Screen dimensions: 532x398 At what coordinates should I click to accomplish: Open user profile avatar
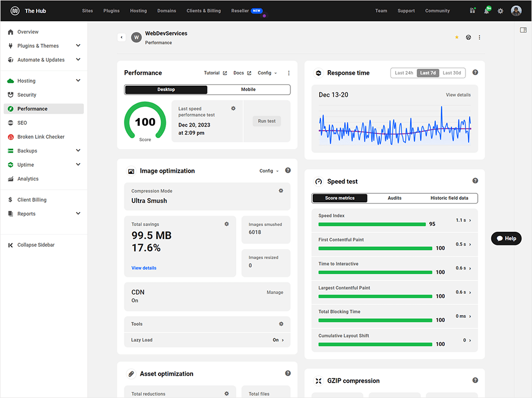(x=516, y=11)
